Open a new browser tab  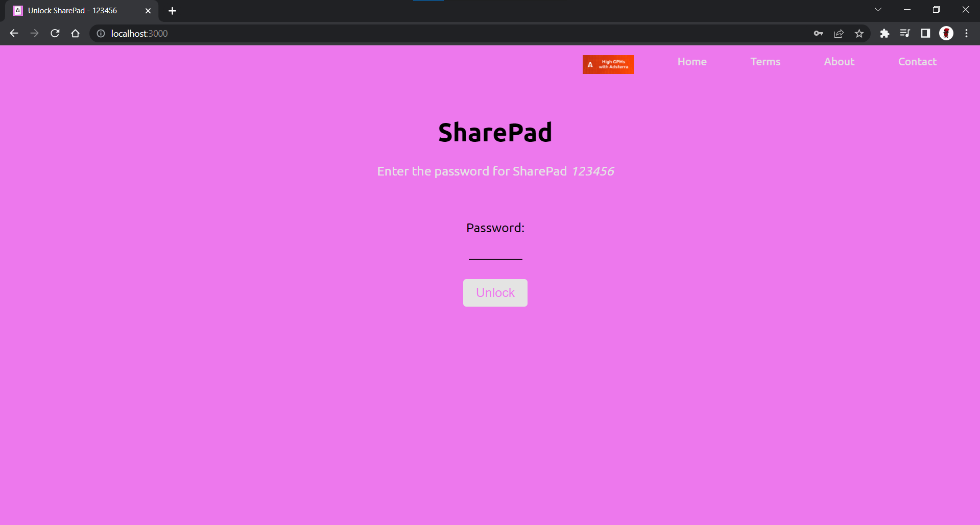coord(172,10)
